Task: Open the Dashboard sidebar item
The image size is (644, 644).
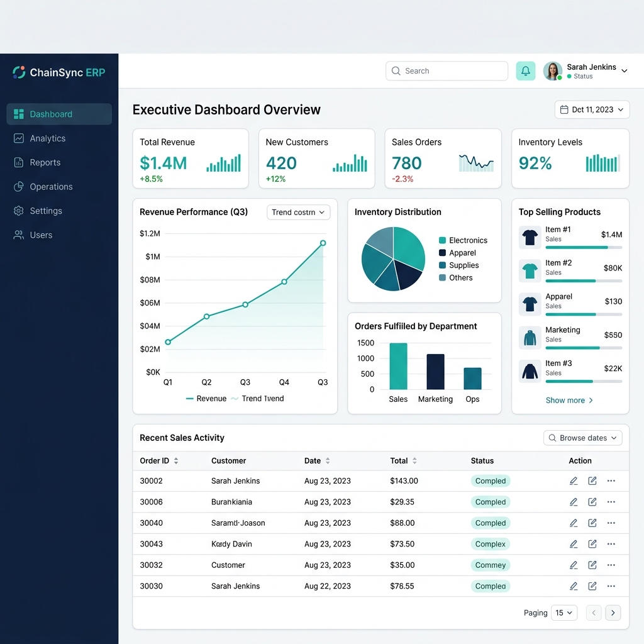Action: click(x=59, y=114)
